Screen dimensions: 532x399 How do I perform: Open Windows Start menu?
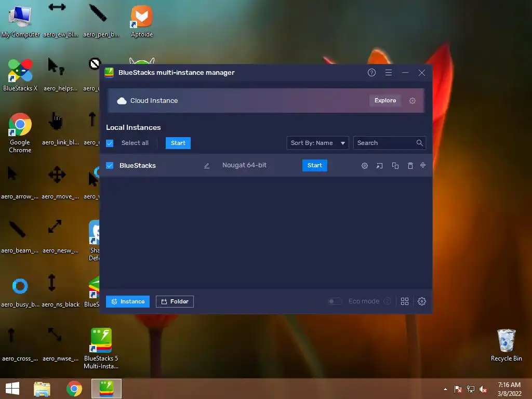pyautogui.click(x=12, y=389)
